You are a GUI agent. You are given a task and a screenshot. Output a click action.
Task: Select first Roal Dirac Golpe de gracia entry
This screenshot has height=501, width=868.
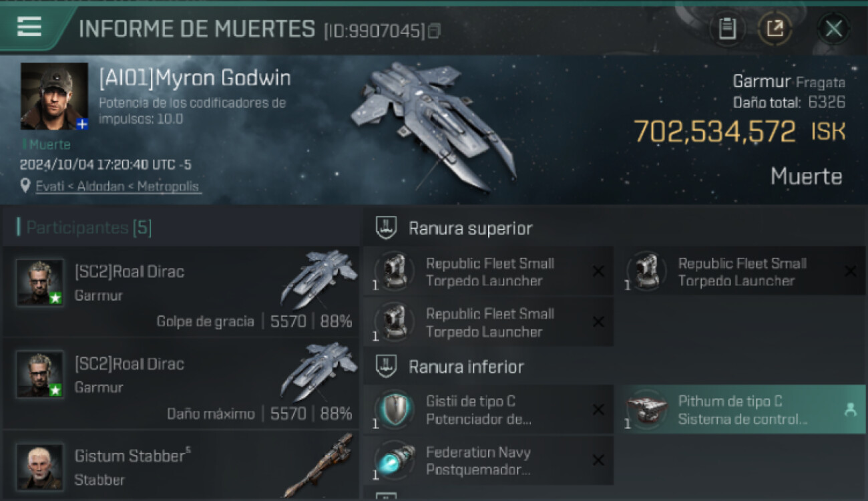(181, 291)
